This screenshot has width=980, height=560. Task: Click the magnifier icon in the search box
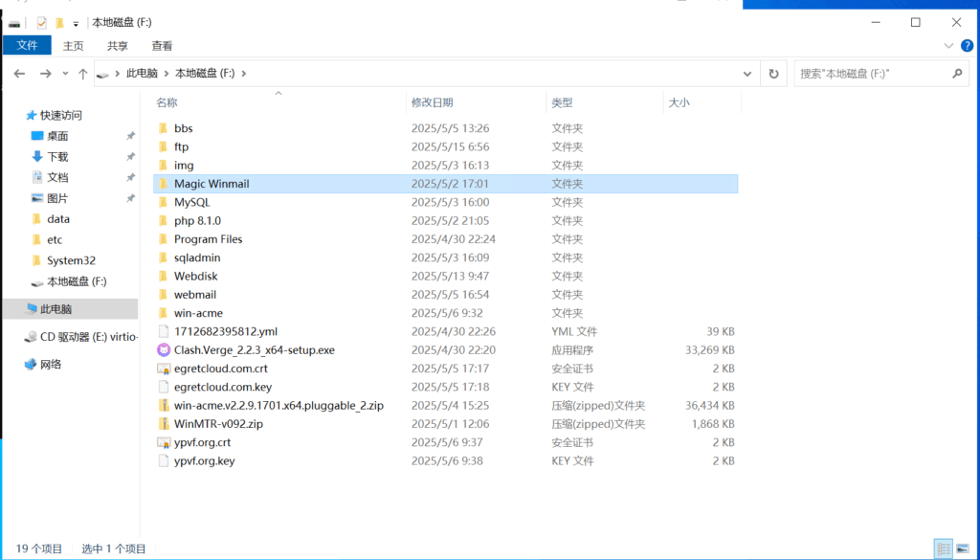click(957, 74)
